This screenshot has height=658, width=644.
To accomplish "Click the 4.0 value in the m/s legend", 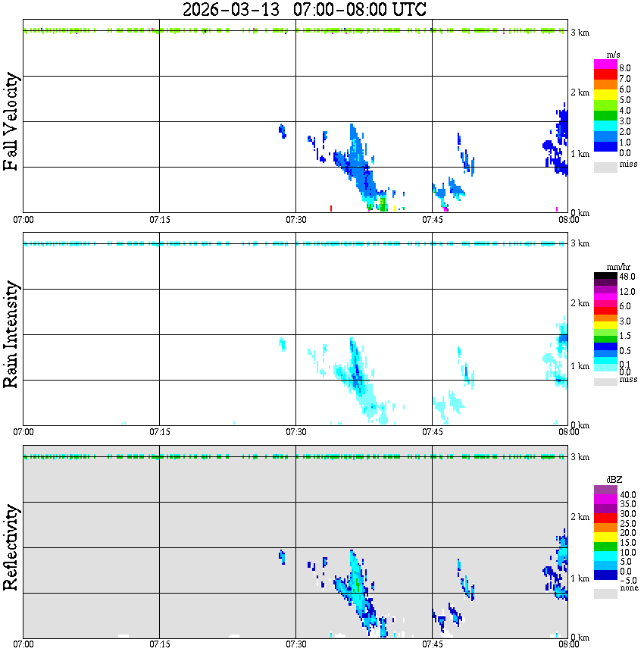I will 625,111.
